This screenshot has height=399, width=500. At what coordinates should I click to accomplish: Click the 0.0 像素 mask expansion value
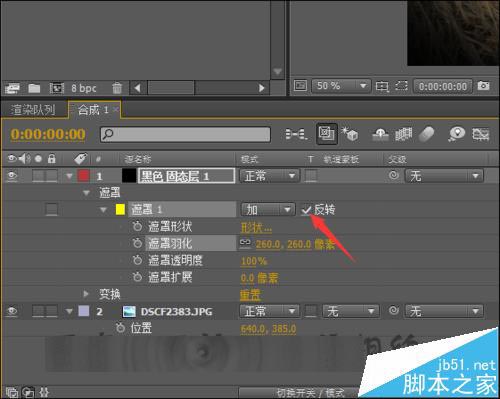[x=259, y=278]
